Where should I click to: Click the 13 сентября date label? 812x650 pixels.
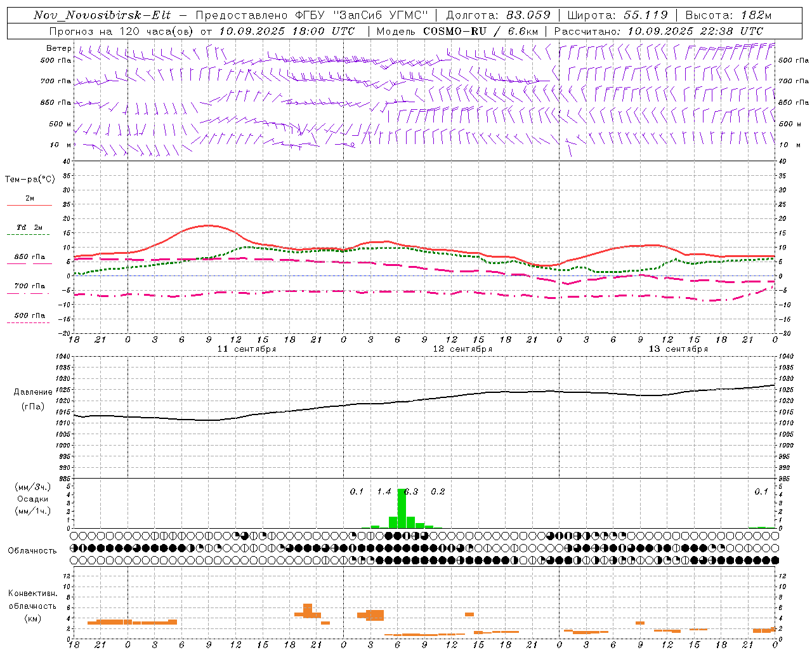pos(678,349)
